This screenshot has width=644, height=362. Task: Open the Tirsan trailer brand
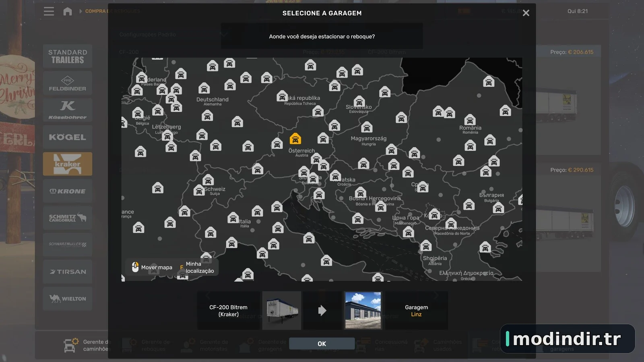pyautogui.click(x=68, y=271)
